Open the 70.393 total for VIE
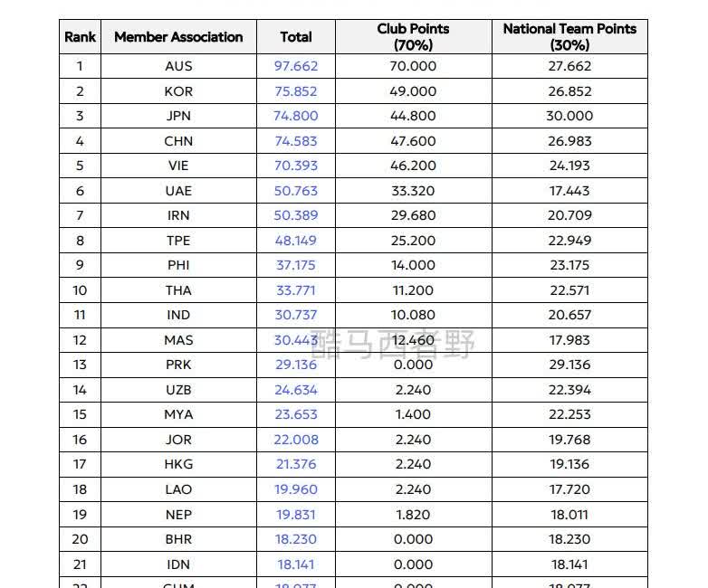The height and width of the screenshot is (588, 708). [296, 166]
